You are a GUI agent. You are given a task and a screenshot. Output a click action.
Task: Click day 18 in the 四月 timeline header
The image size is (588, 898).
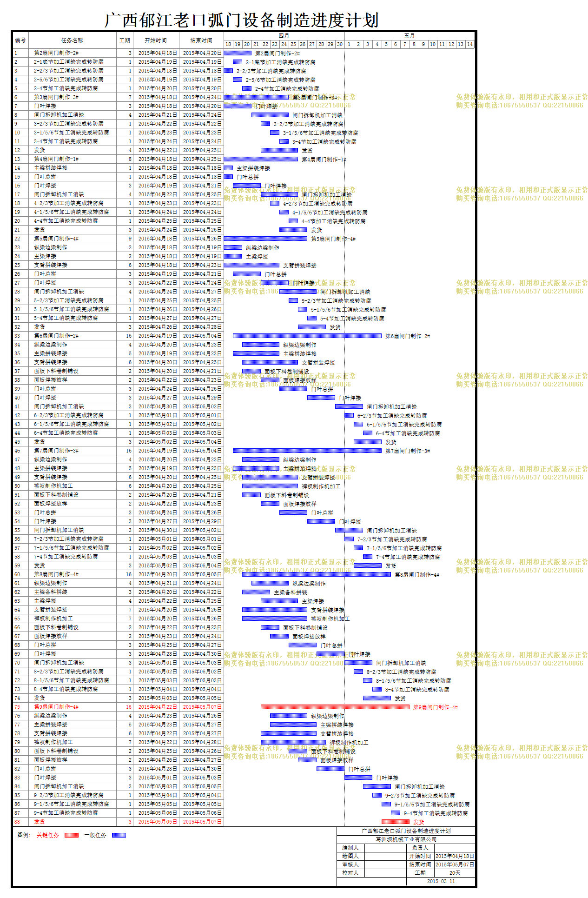(x=228, y=44)
